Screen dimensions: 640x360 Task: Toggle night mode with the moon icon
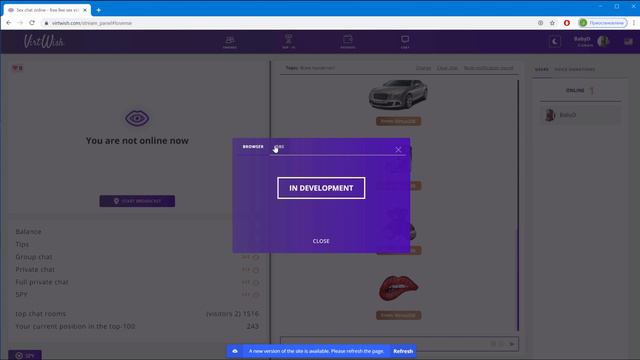coord(555,41)
